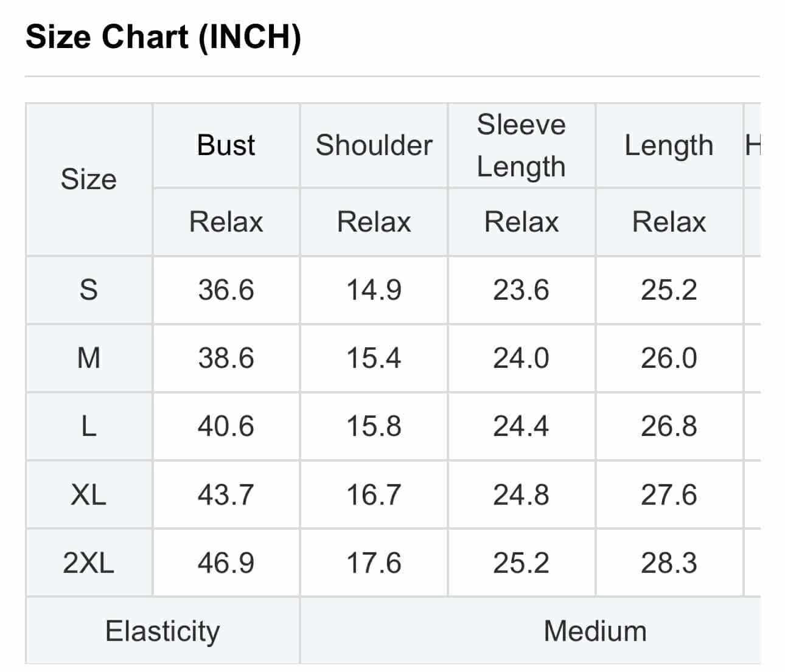This screenshot has height=672, width=785.
Task: Select length value 27.6
Action: point(669,494)
